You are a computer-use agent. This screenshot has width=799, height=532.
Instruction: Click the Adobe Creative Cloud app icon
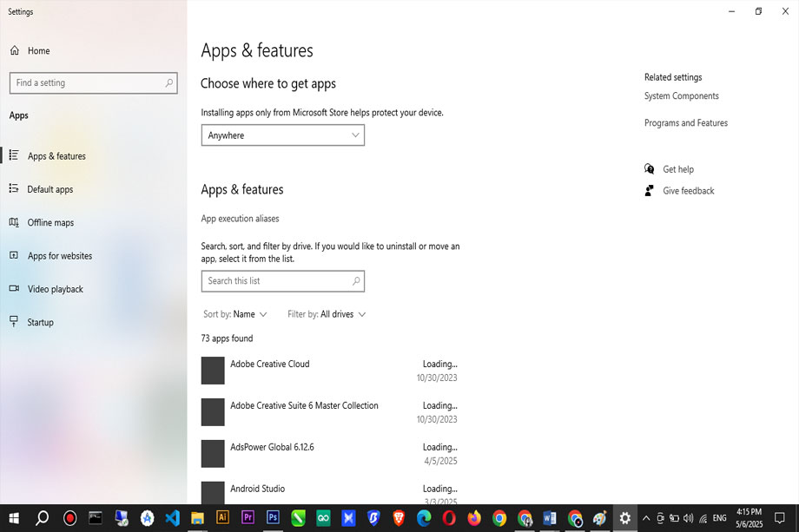tap(213, 371)
